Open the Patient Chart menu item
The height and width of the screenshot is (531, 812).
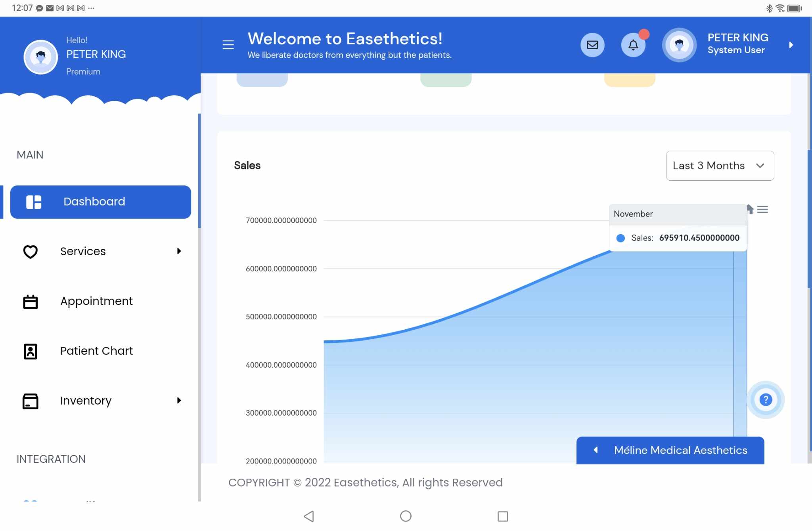96,351
